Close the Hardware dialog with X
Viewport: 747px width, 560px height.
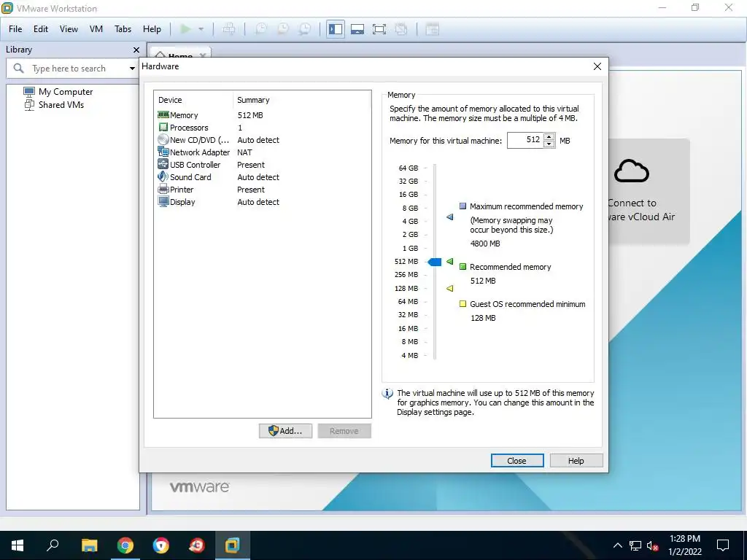[x=597, y=66]
